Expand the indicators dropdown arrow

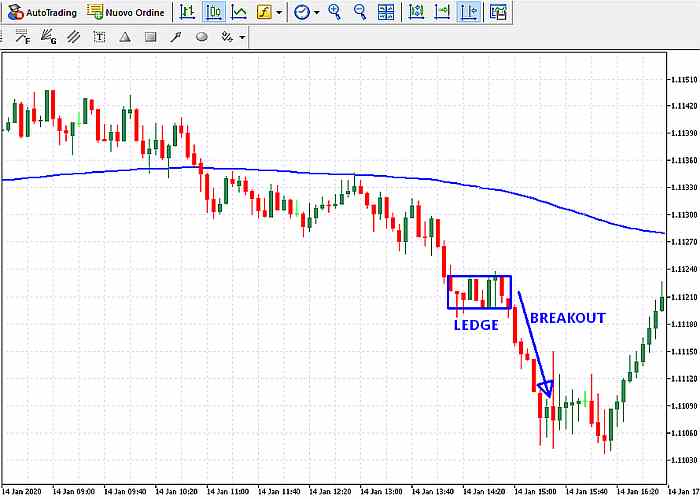point(279,12)
